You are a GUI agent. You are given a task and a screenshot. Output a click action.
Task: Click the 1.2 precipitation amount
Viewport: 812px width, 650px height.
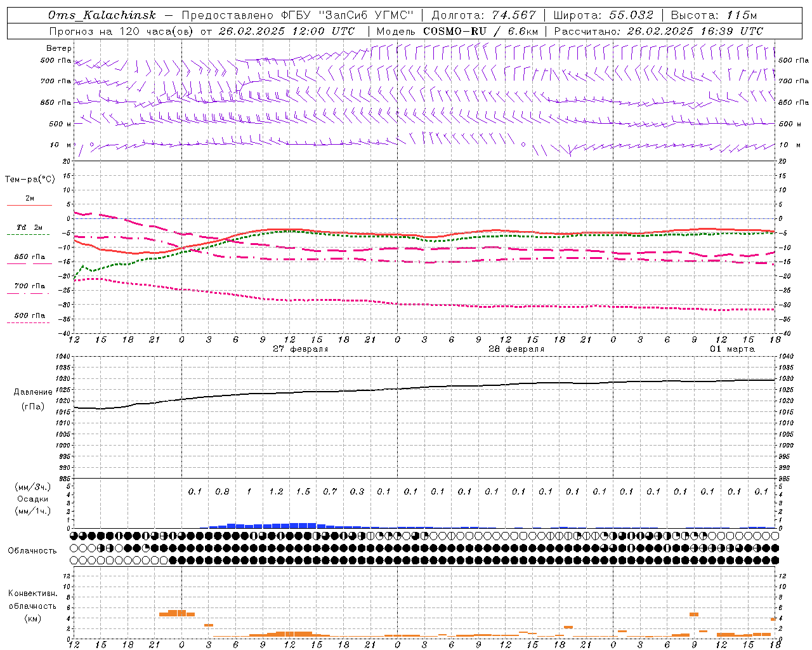tap(276, 492)
